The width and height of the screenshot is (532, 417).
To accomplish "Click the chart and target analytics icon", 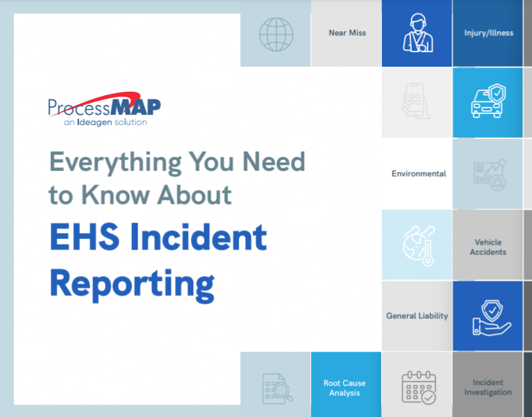I will pos(488,174).
